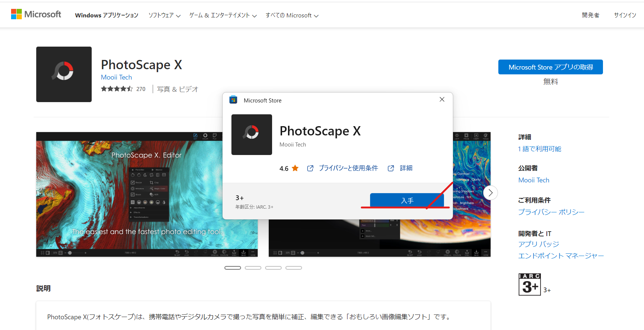Select the third carousel page indicator
Image resolution: width=644 pixels, height=330 pixels.
pyautogui.click(x=273, y=268)
